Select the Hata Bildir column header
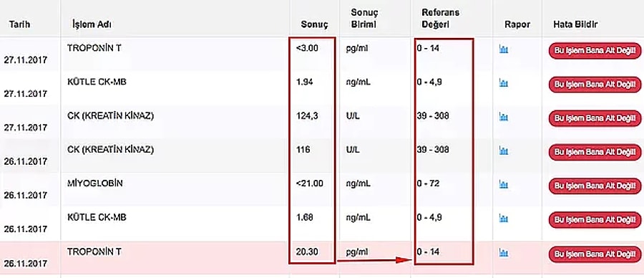 575,24
